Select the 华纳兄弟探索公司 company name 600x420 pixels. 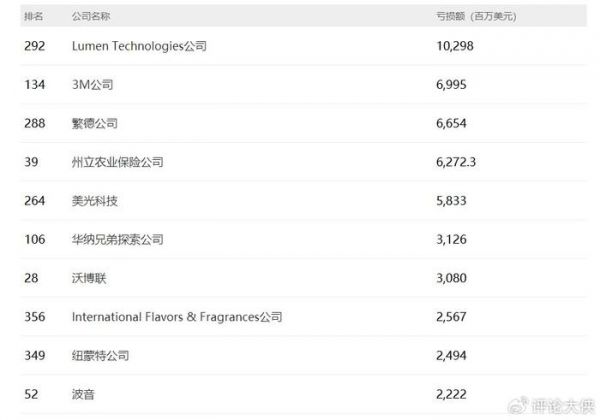(x=117, y=240)
